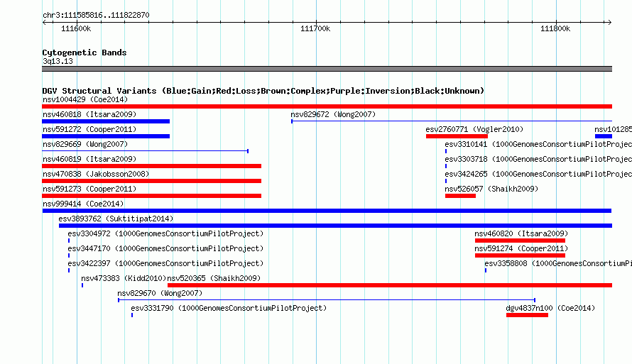
Task: Click nsv460820 (Itsara2009) label
Action: [521, 233]
